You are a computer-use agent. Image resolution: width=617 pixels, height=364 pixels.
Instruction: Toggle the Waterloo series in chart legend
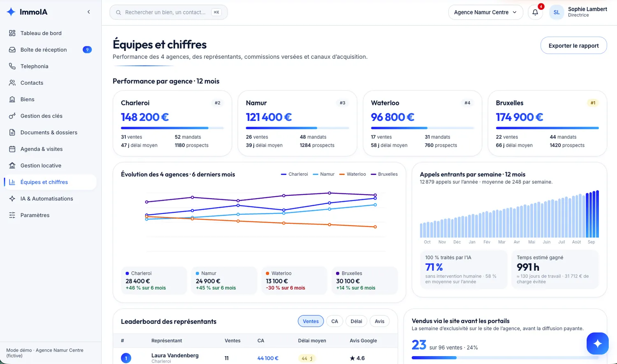pyautogui.click(x=353, y=174)
